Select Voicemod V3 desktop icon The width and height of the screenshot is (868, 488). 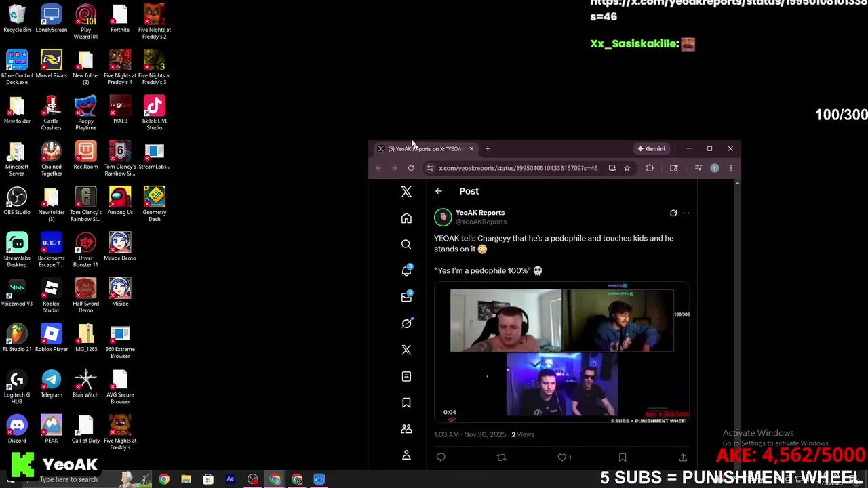pos(17,292)
